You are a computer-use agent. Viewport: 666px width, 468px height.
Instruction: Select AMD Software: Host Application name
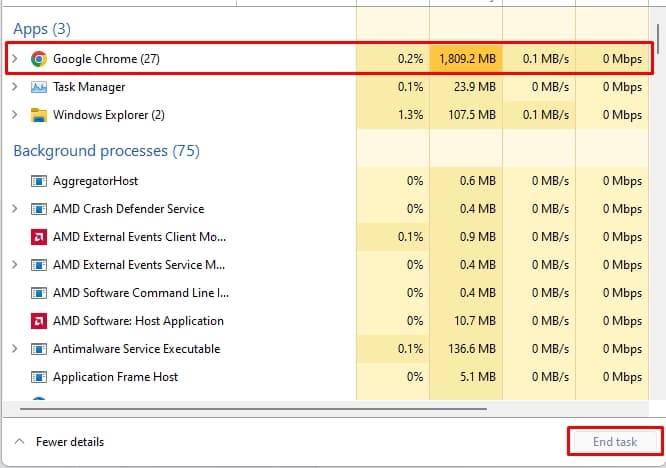point(138,321)
